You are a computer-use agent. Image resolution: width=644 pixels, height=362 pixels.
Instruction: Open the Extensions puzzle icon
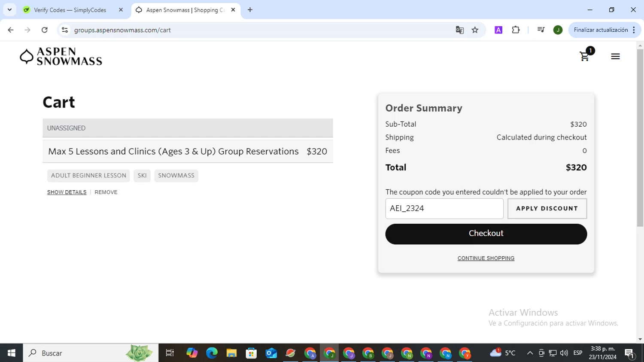[x=516, y=30]
